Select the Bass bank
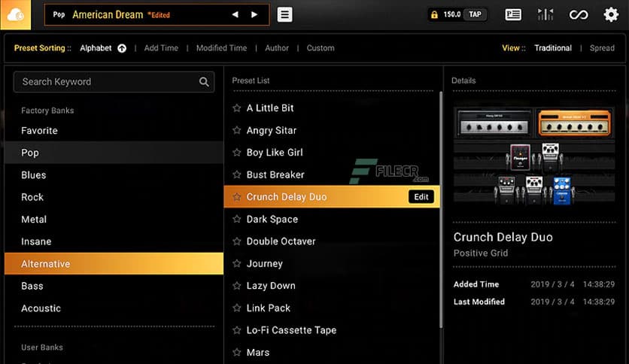The image size is (629, 364). (114, 286)
